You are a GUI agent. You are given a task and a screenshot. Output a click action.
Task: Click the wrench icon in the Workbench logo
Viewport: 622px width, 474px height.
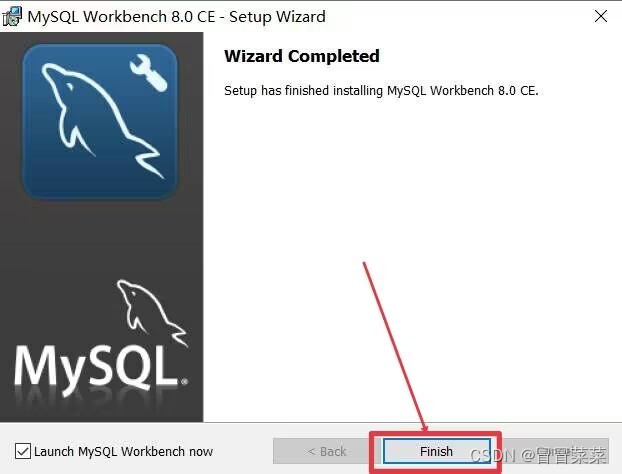pos(149,73)
